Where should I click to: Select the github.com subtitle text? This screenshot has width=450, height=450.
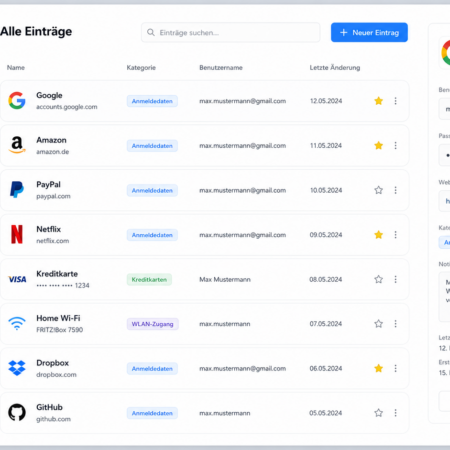pyautogui.click(x=53, y=419)
